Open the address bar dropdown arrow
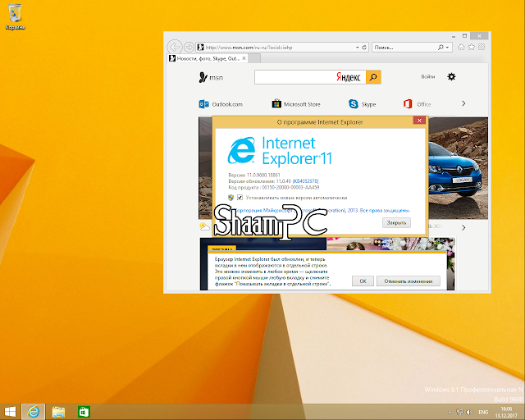 pos(358,48)
